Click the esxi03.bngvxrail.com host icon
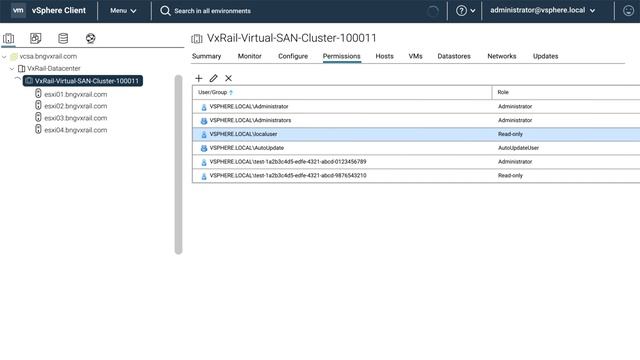This screenshot has width=640, height=360. point(38,117)
